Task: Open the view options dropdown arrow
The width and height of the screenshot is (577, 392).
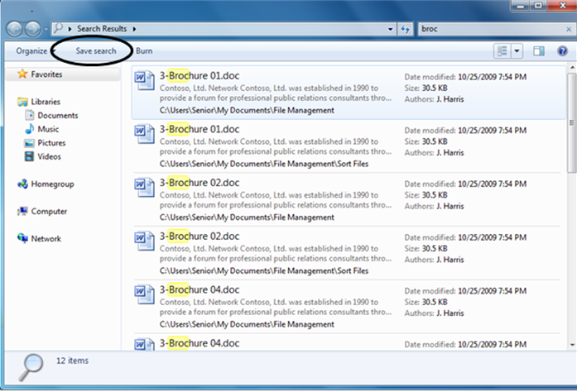Action: (517, 50)
